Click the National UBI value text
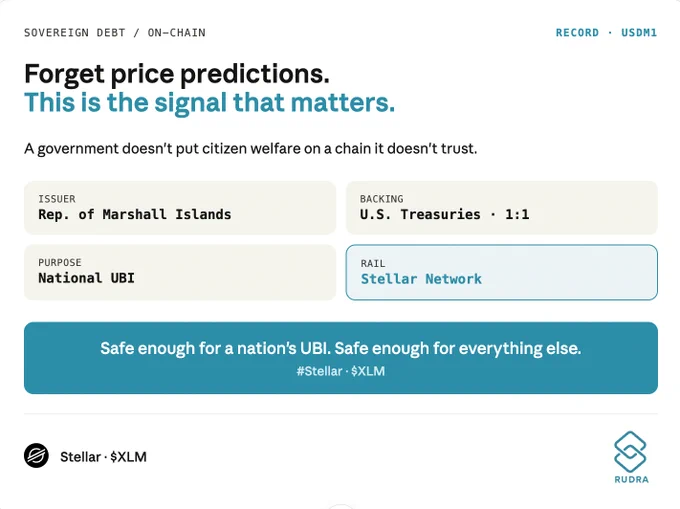This screenshot has width=680, height=509. pyautogui.click(x=86, y=277)
